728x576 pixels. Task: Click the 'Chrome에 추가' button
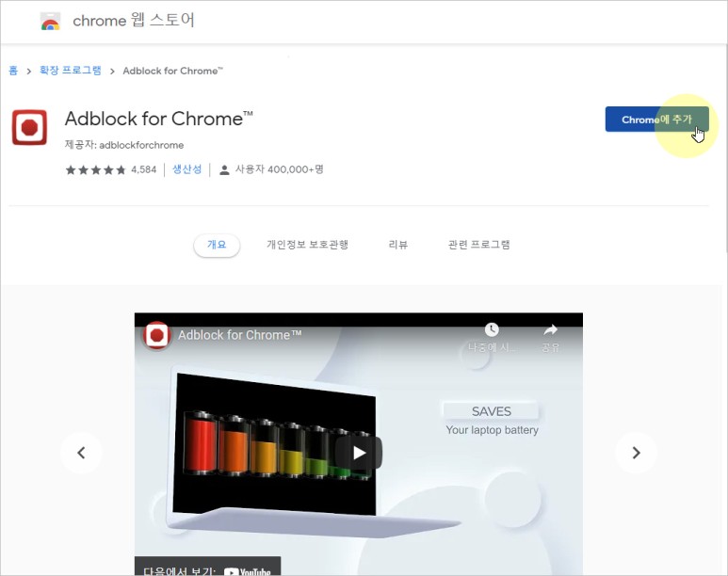click(x=656, y=120)
